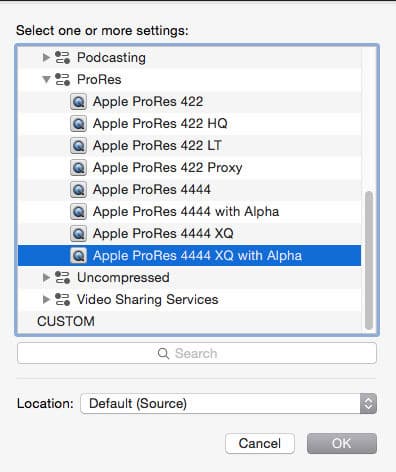Click the Apple ProRes 422 LT icon

[78, 146]
